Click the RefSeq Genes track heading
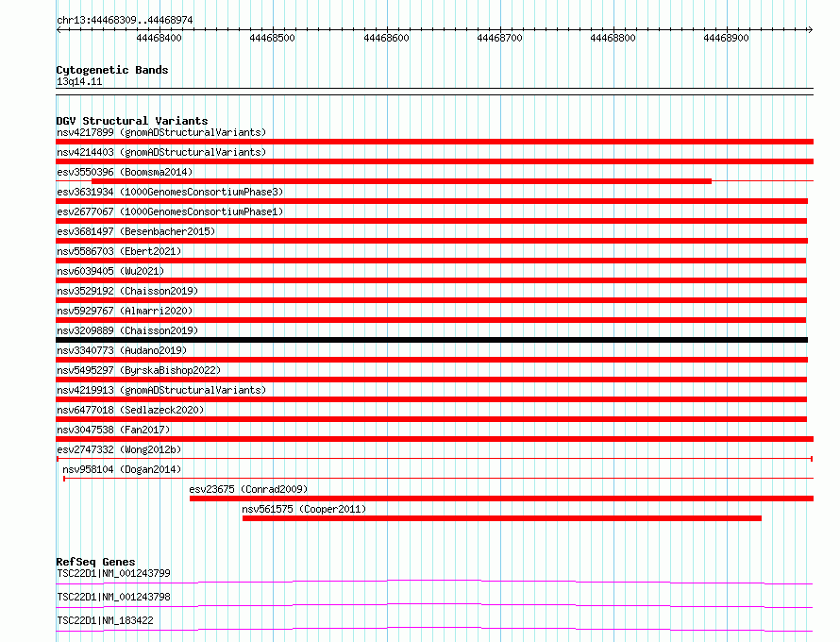 [96, 562]
